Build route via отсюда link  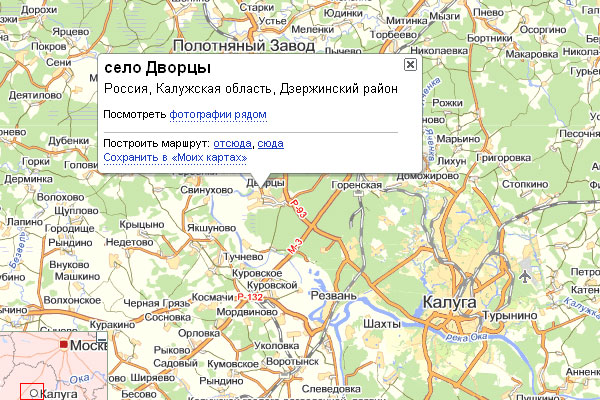point(232,144)
